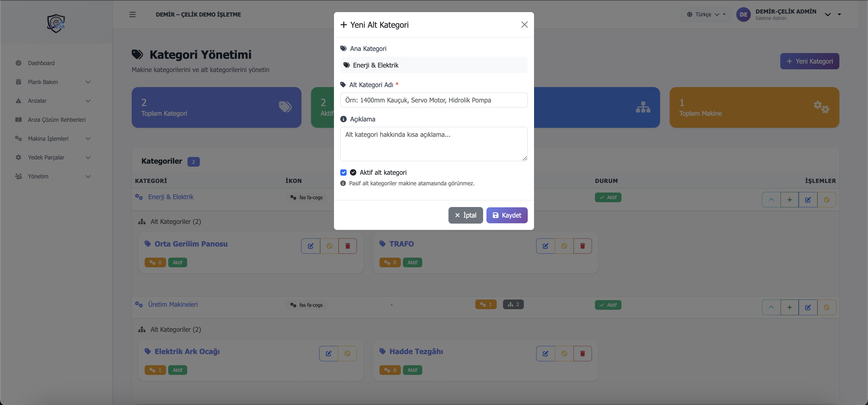Collapse Enerji & Elektrik subcategories with chevron

coord(771,200)
